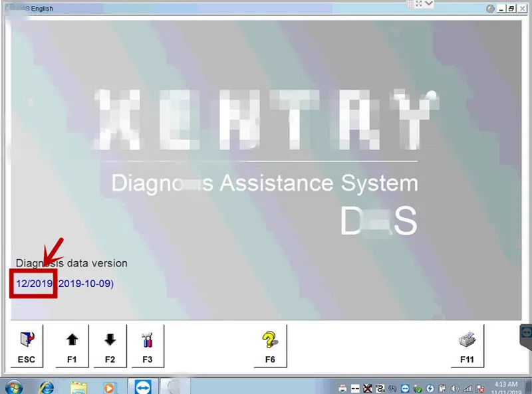Click the F2 down arrow button
Image resolution: width=532 pixels, height=394 pixels.
click(110, 346)
